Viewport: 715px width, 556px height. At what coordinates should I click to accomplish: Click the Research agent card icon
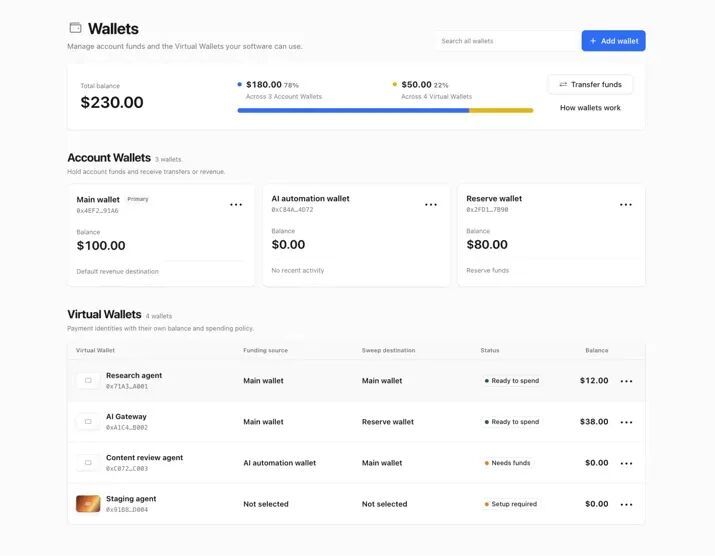coord(88,380)
